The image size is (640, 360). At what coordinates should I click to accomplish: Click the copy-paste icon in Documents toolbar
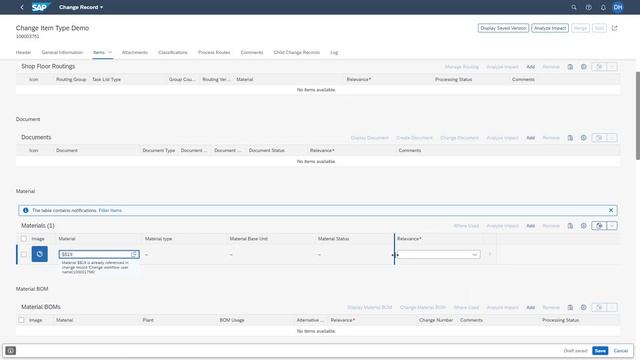point(570,138)
